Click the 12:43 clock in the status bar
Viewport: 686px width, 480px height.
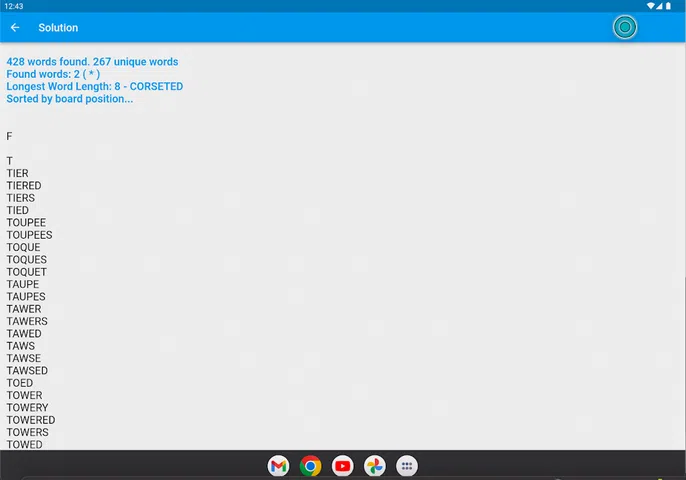(13, 6)
